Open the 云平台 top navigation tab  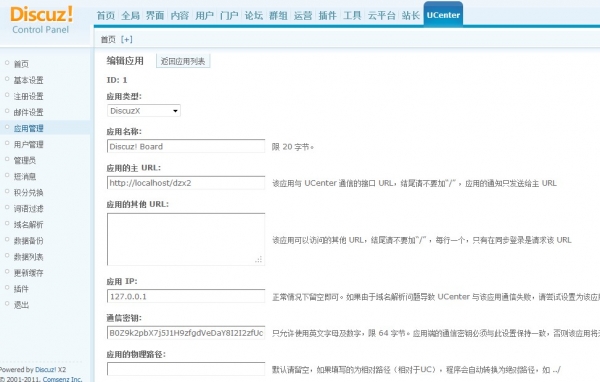382,16
